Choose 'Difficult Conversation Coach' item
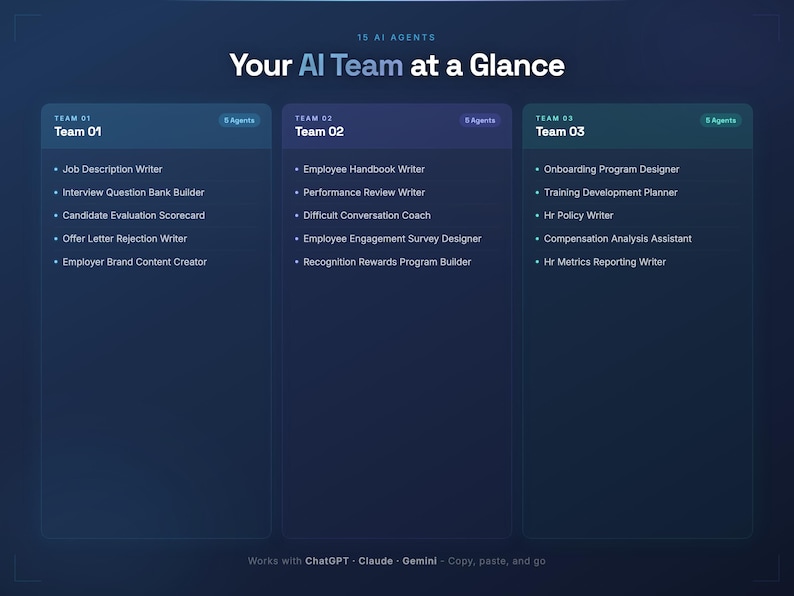794x596 pixels. 367,216
